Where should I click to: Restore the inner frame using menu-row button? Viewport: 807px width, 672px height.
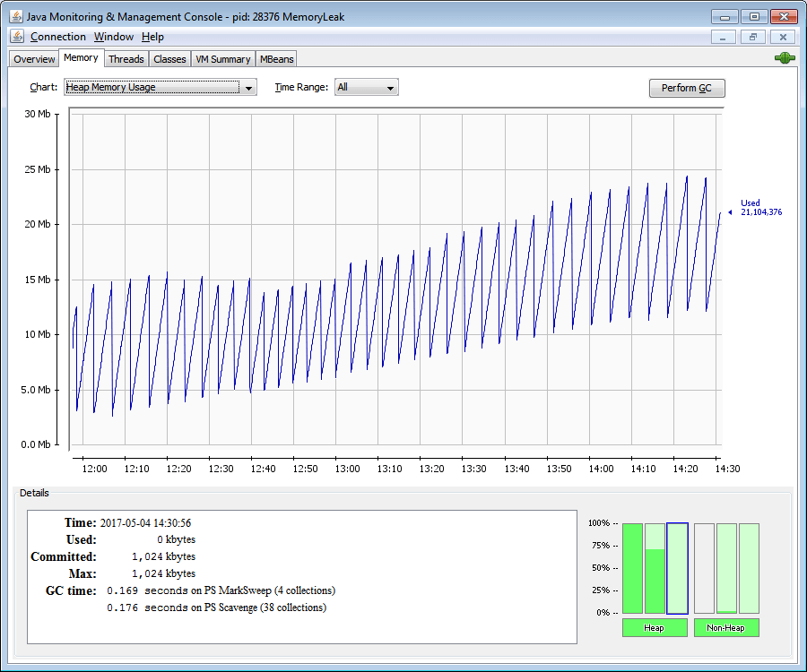point(753,37)
